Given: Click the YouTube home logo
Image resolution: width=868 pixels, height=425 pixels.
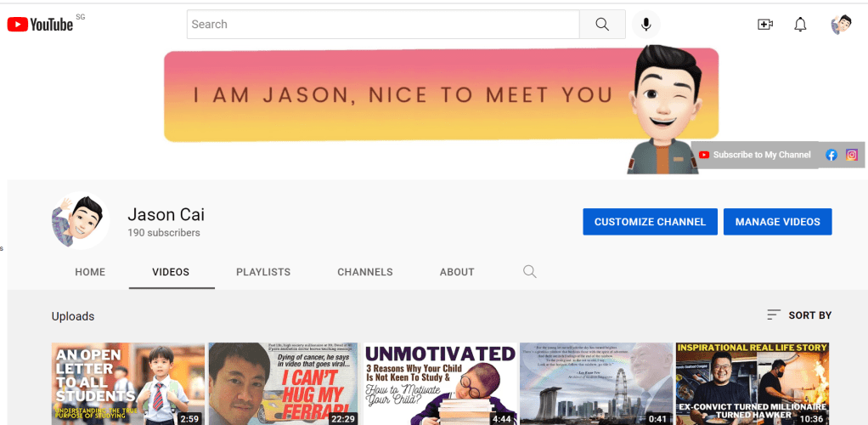Looking at the screenshot, I should coord(40,25).
